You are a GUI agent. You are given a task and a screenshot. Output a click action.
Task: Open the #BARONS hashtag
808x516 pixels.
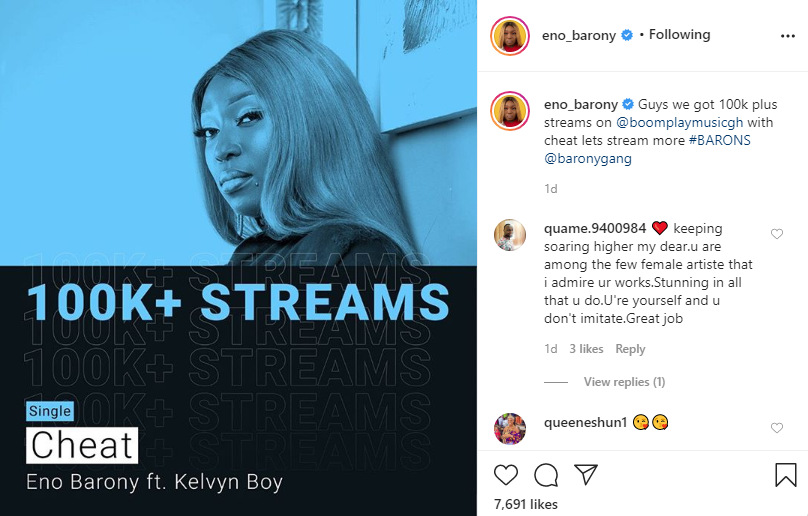719,141
